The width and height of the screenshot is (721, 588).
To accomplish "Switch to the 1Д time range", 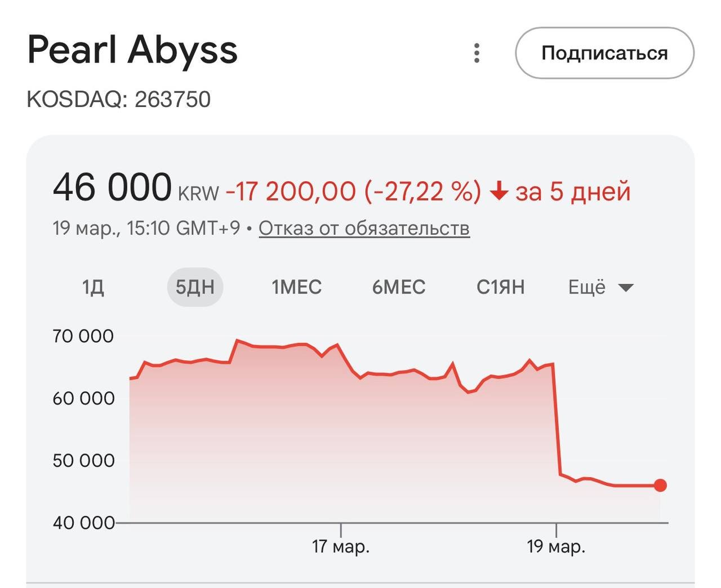I will coord(93,287).
